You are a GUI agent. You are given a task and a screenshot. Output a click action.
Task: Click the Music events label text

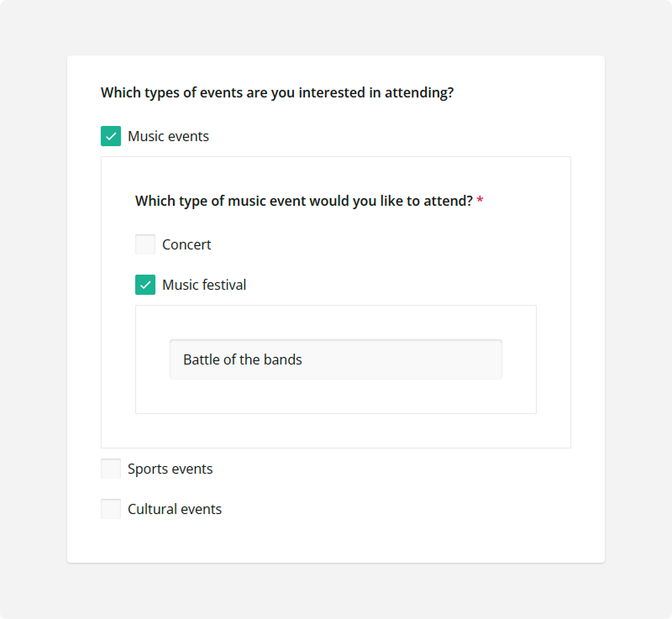click(167, 136)
